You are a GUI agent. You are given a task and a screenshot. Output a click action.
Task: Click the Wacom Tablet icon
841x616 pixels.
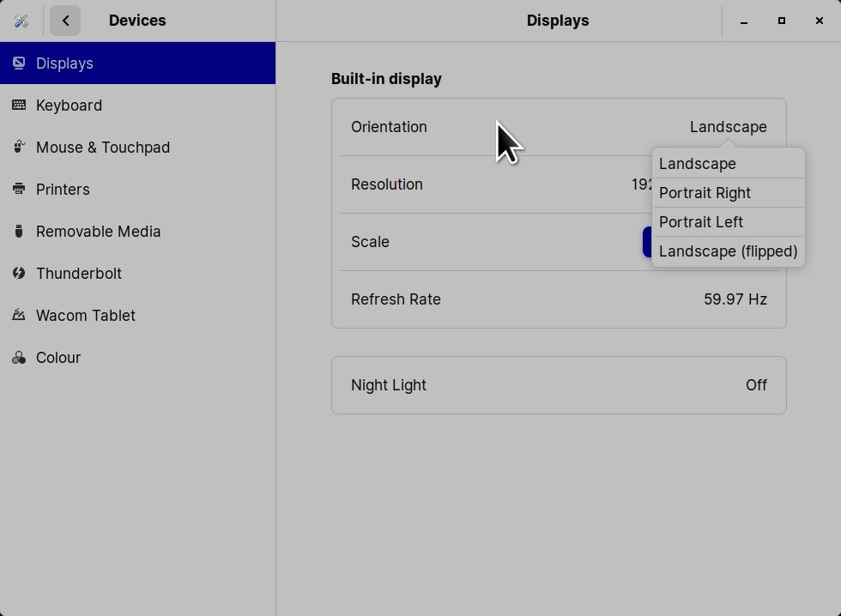tap(19, 316)
